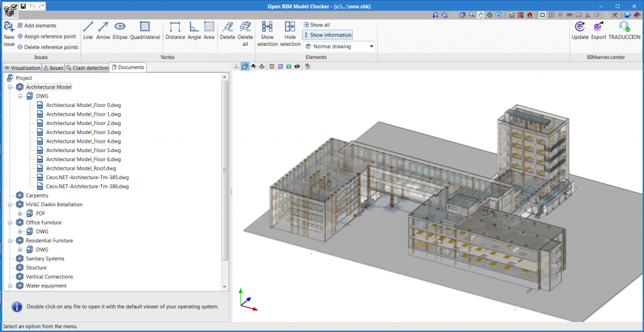Choose the Angle measurement tool
The image size is (644, 332).
[194, 30]
